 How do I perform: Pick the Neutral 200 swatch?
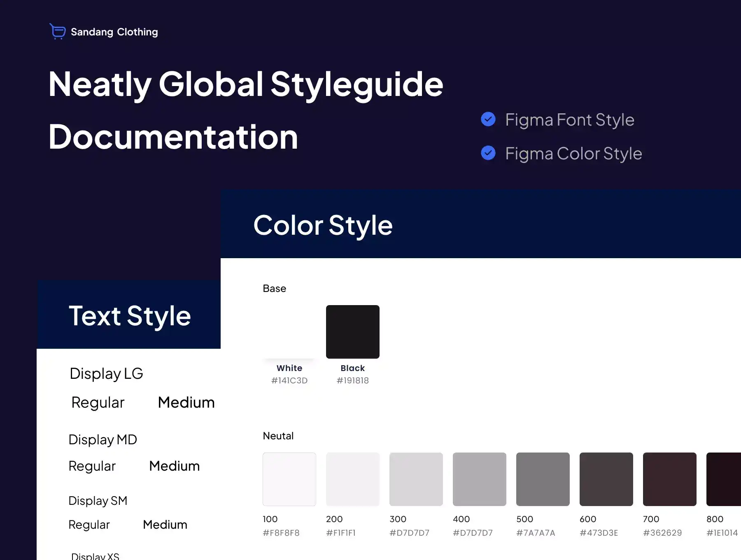click(x=352, y=479)
